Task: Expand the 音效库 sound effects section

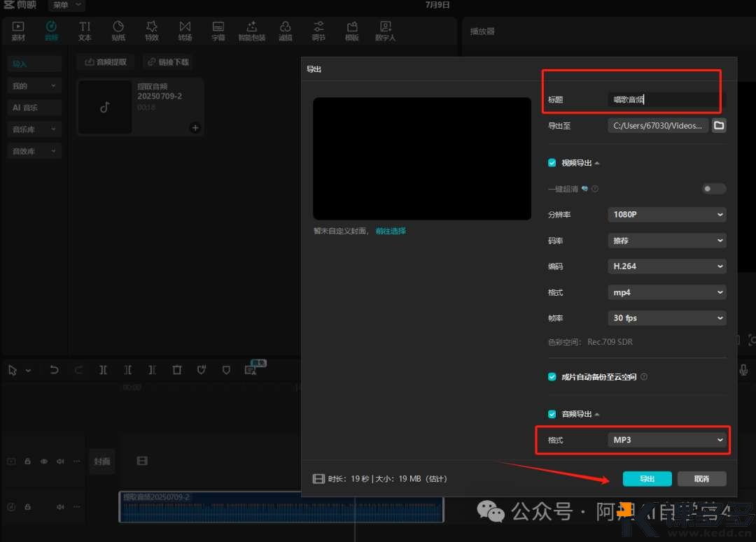Action: pos(34,151)
